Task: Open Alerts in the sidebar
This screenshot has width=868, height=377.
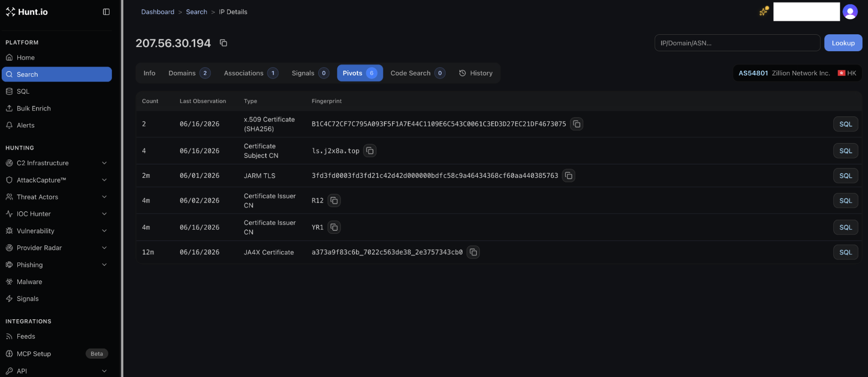Action: pyautogui.click(x=56, y=125)
